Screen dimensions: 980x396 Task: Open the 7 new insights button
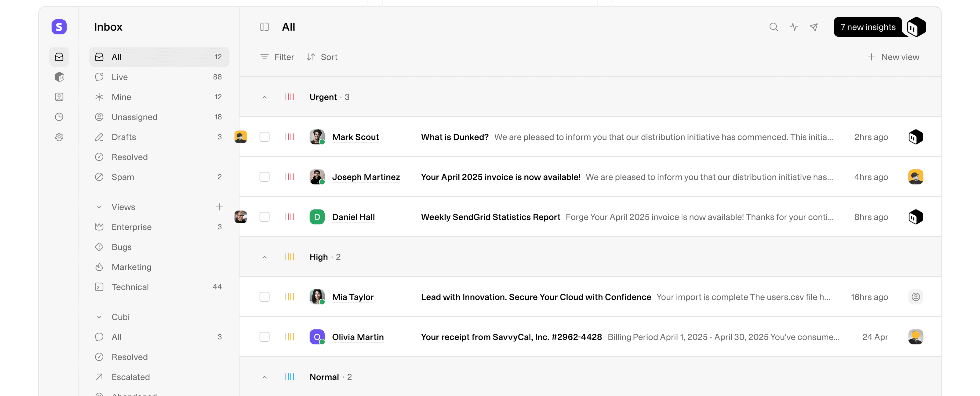point(868,27)
